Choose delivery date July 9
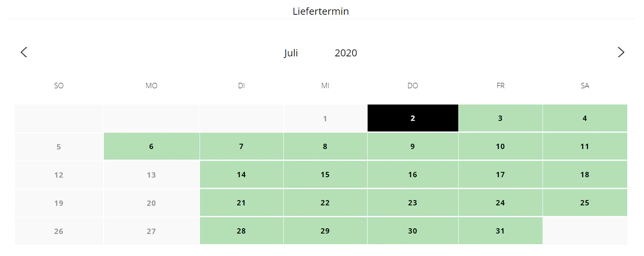Image resolution: width=644 pixels, height=256 pixels. pyautogui.click(x=413, y=146)
